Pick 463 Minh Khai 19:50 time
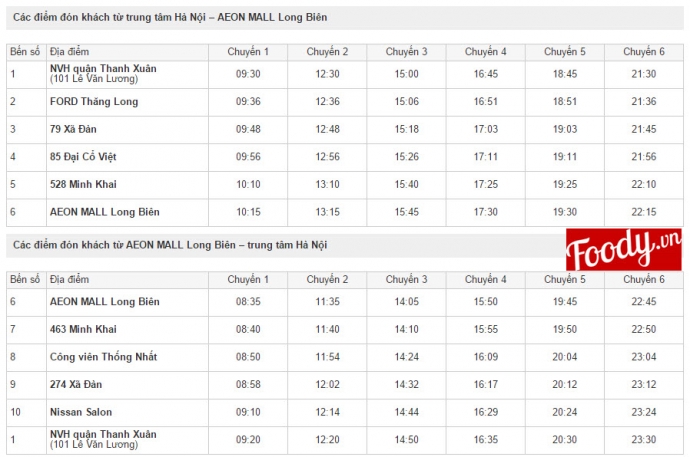Viewport: 690px width, 457px height. pyautogui.click(x=565, y=329)
